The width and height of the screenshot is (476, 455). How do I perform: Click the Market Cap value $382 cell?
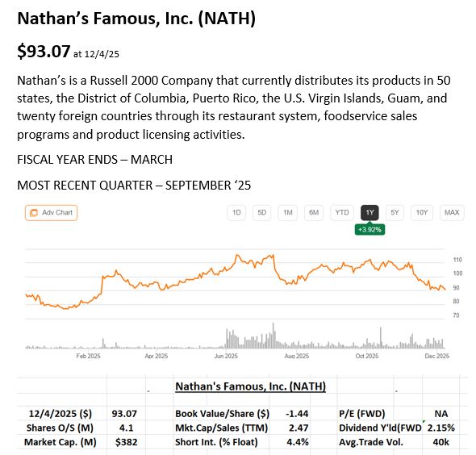click(x=127, y=442)
